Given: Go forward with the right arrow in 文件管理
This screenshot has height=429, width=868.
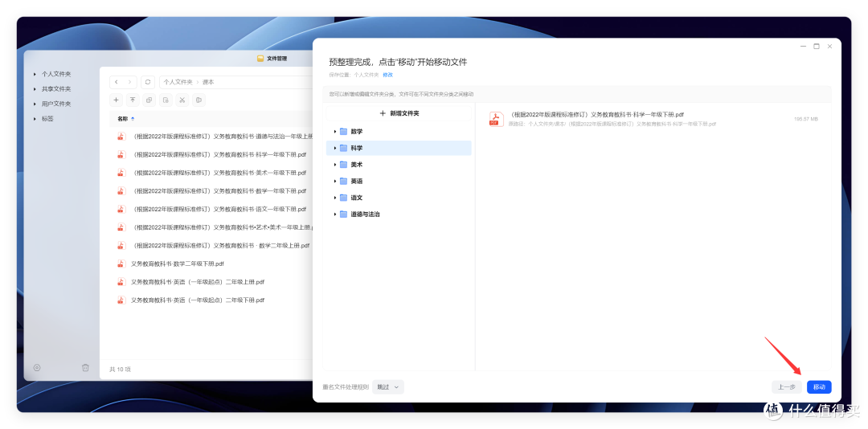Looking at the screenshot, I should pos(130,82).
